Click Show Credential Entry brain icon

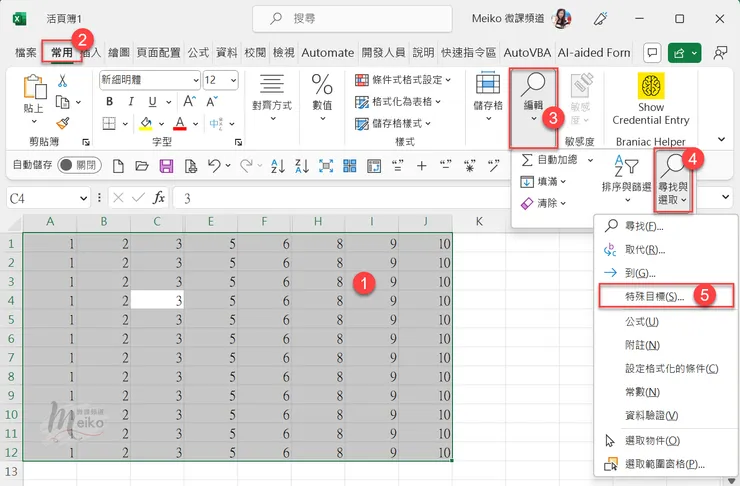click(x=651, y=86)
